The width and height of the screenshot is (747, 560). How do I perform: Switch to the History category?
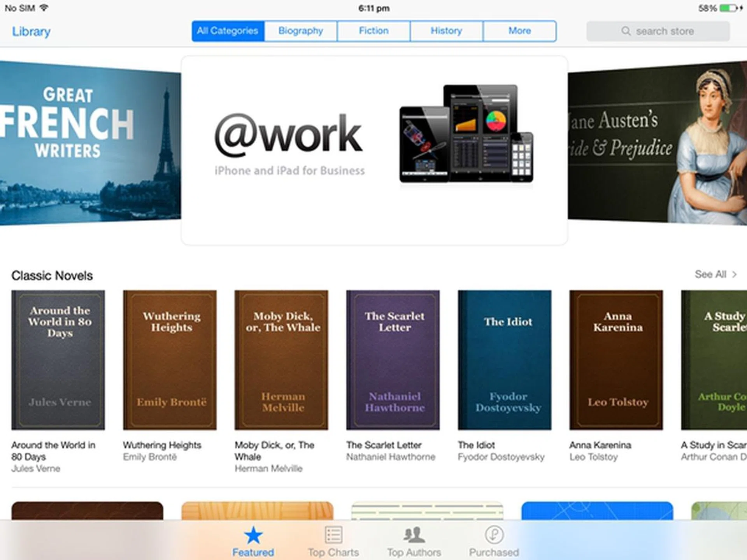pos(446,31)
